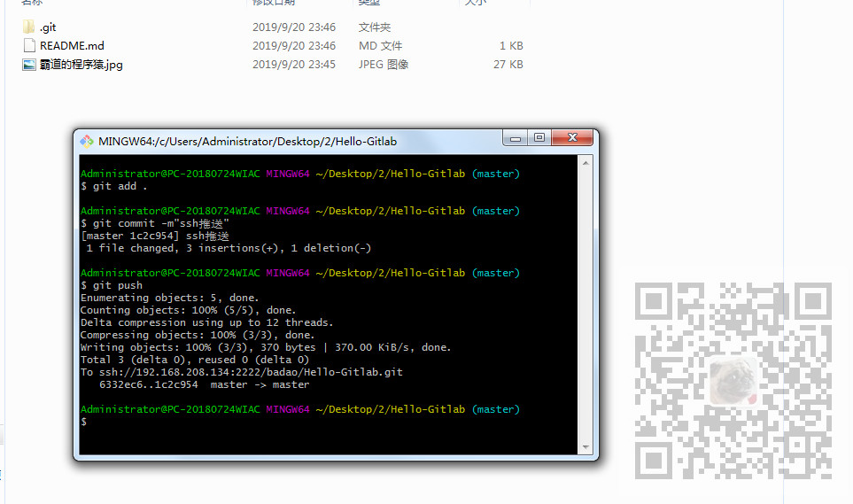Click the 'Writing objects: 100% (3/3)' line
Image resolution: width=853 pixels, height=504 pixels.
(266, 347)
